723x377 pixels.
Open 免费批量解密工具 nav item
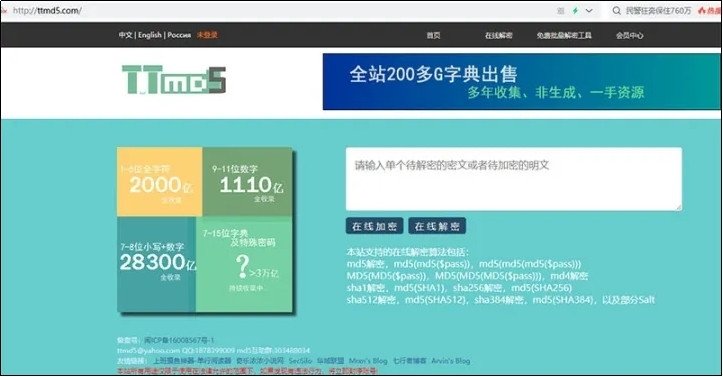pyautogui.click(x=563, y=35)
